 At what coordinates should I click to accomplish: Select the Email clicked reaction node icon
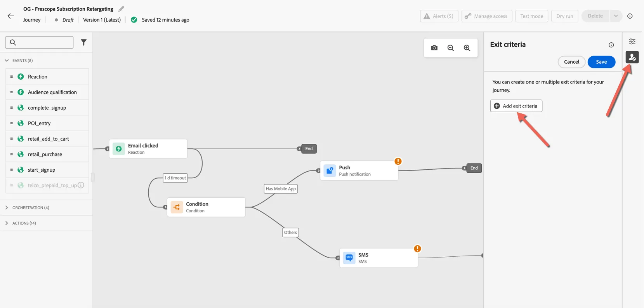[119, 149]
